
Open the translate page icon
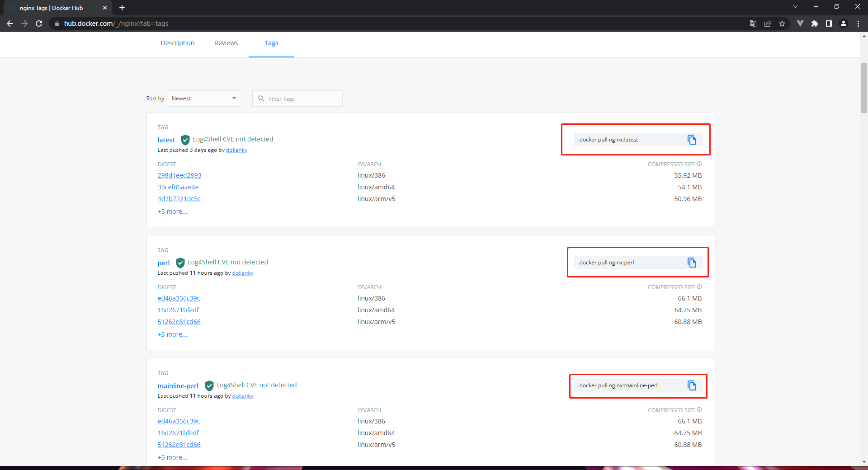coord(753,23)
